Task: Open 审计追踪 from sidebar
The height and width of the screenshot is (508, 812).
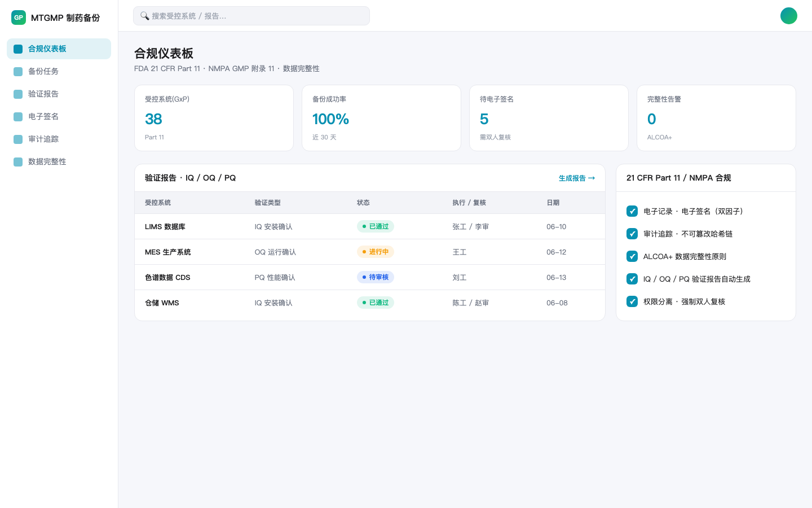Action: [x=59, y=139]
